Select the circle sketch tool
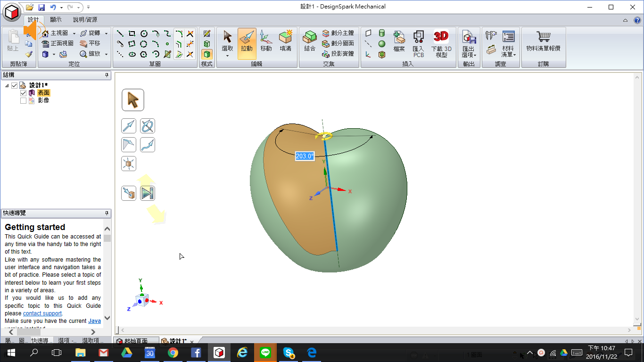644x362 pixels. [x=144, y=33]
